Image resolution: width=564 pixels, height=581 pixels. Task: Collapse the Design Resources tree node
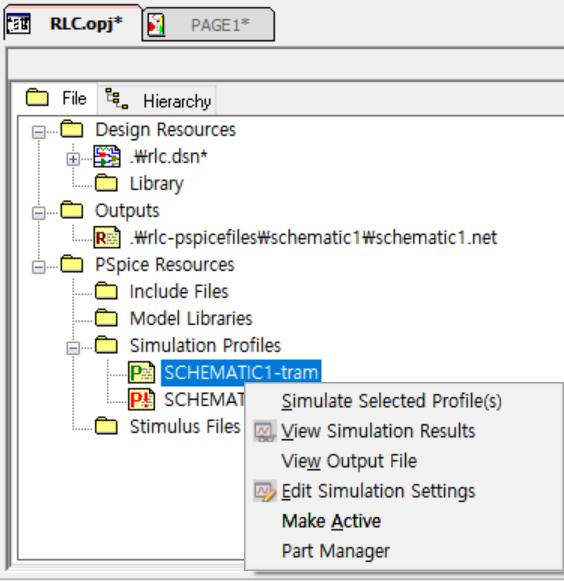pyautogui.click(x=39, y=132)
